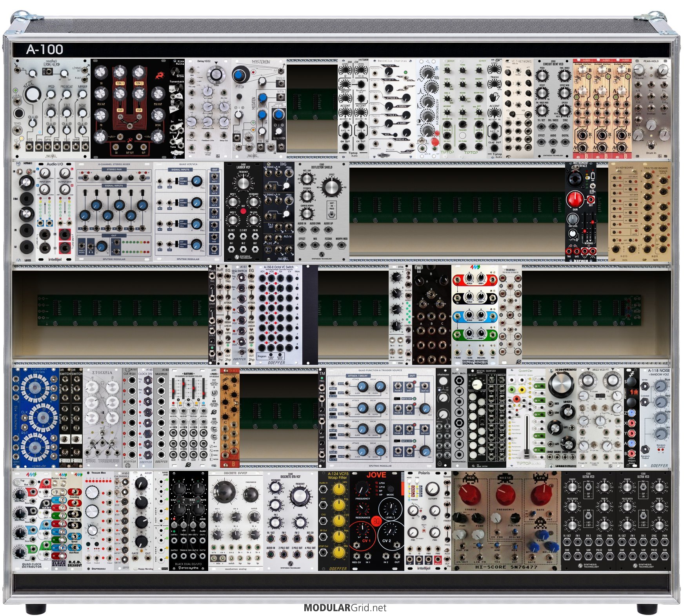Click the Ladder VCF Resonance knob
691x616 pixels.
coord(253,202)
